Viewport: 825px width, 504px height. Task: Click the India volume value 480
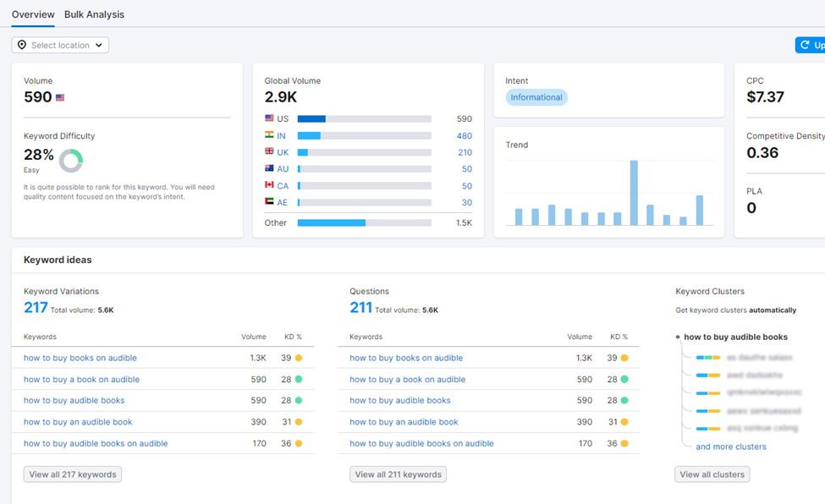tap(464, 135)
